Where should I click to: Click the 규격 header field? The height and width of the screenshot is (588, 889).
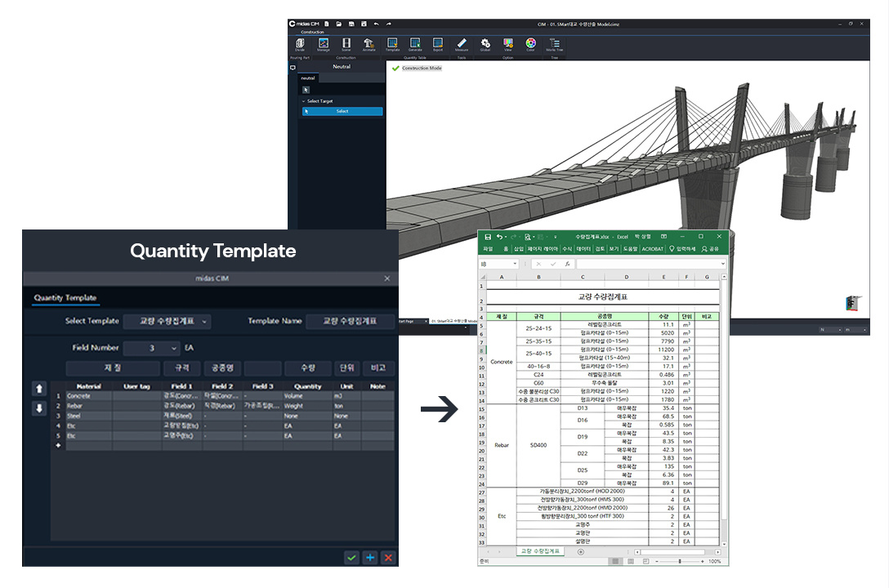[x=182, y=368]
